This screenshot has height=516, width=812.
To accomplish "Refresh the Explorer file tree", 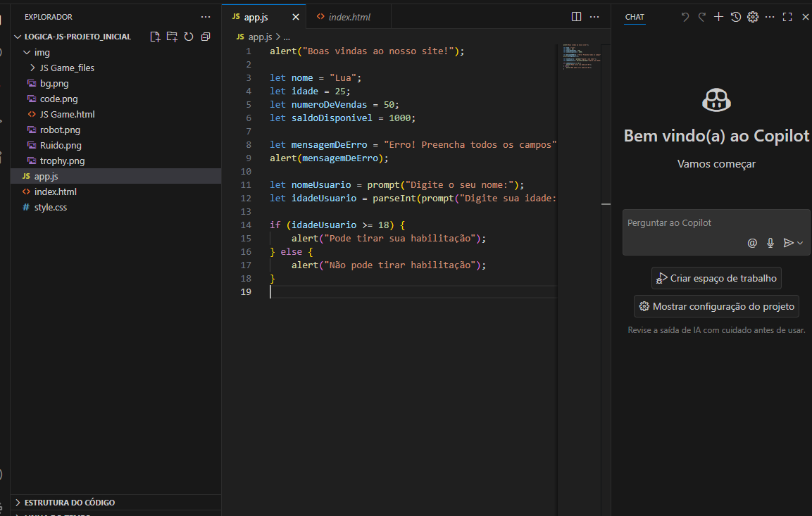I will click(x=189, y=37).
